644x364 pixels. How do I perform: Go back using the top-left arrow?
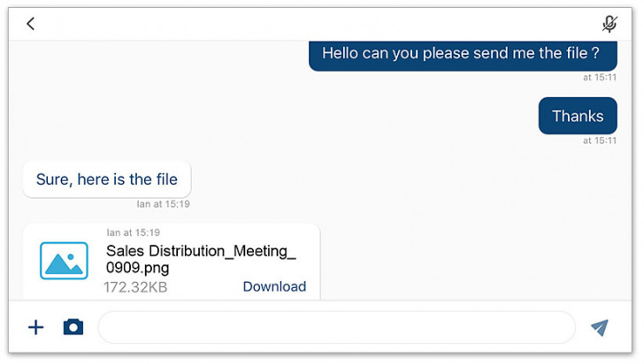pos(31,24)
